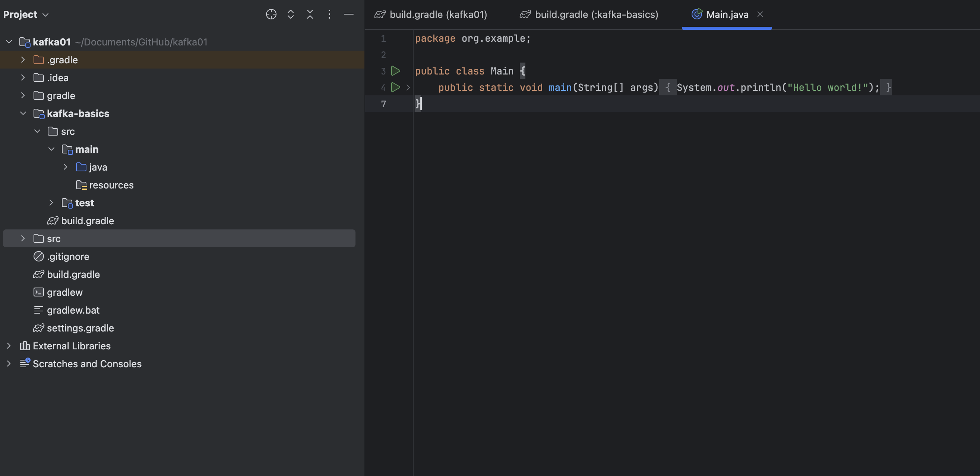Hide the Project tool window with the dash icon
Image resolution: width=980 pixels, height=476 pixels.
(x=348, y=15)
